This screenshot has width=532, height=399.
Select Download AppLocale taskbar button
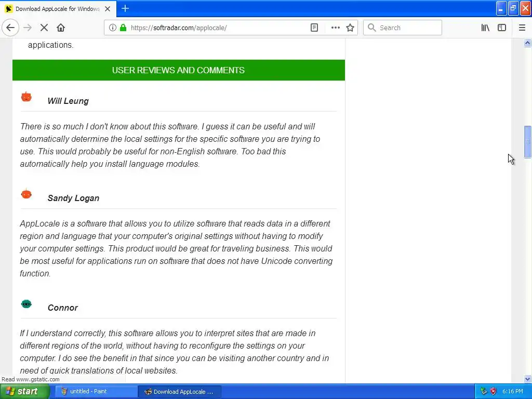[180, 392]
